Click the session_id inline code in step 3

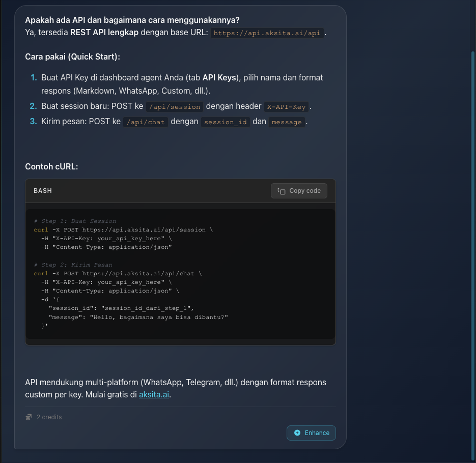tap(225, 122)
